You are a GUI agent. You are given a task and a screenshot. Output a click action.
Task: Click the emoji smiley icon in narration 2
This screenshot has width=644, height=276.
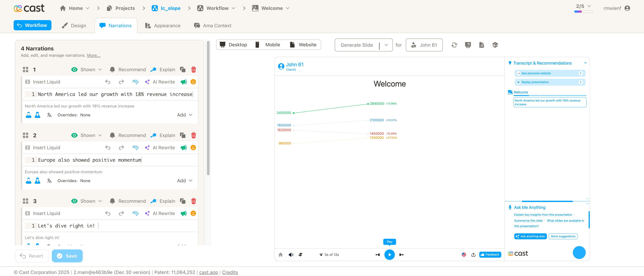pyautogui.click(x=193, y=148)
